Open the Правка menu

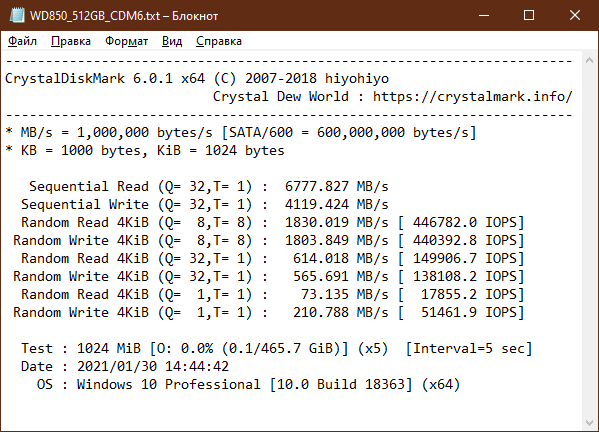(71, 41)
